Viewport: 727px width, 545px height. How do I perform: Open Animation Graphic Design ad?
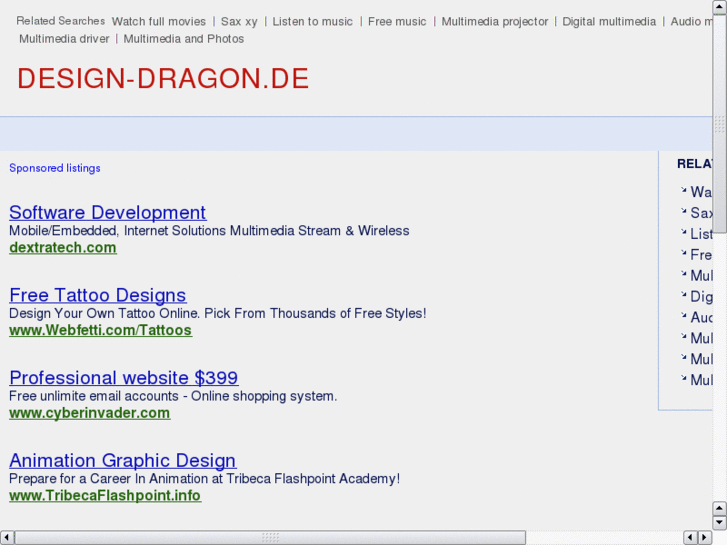[x=122, y=460]
